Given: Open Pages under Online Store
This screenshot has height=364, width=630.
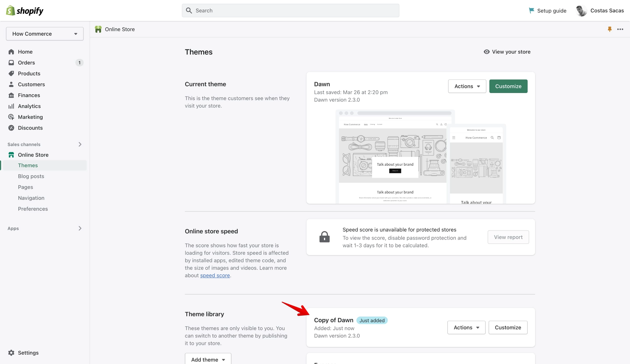Looking at the screenshot, I should point(26,187).
